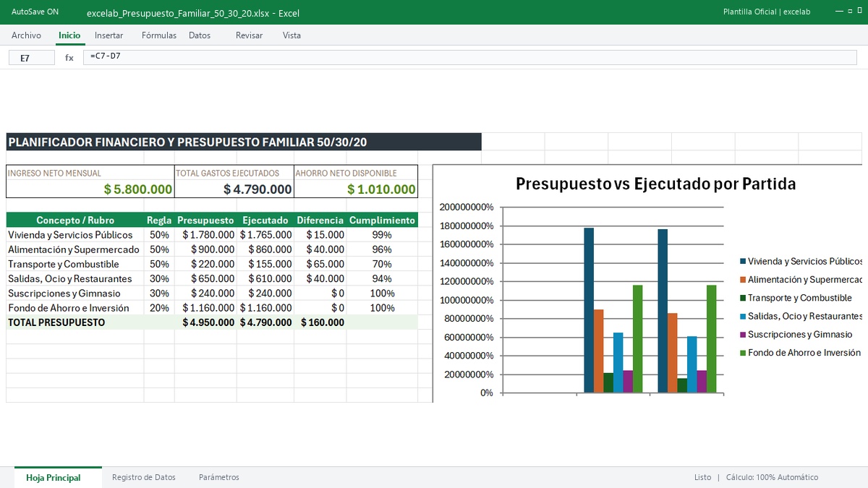Select the 'TOTAL GASTOS EJECUTADOS' label cell
The image size is (868, 488).
[x=234, y=174]
